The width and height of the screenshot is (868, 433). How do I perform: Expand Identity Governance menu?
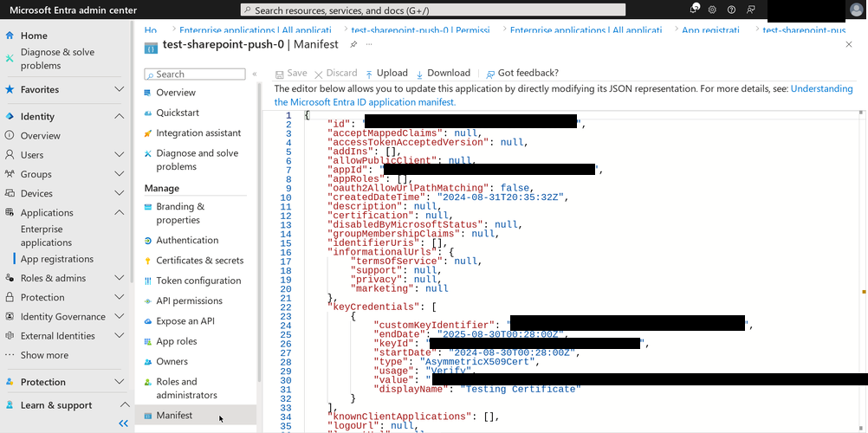click(x=119, y=317)
